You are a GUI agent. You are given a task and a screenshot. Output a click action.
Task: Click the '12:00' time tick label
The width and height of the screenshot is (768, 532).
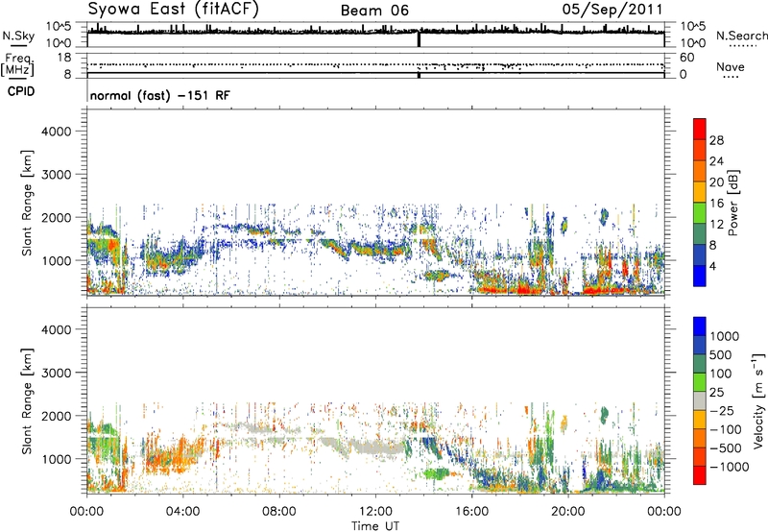coord(375,512)
